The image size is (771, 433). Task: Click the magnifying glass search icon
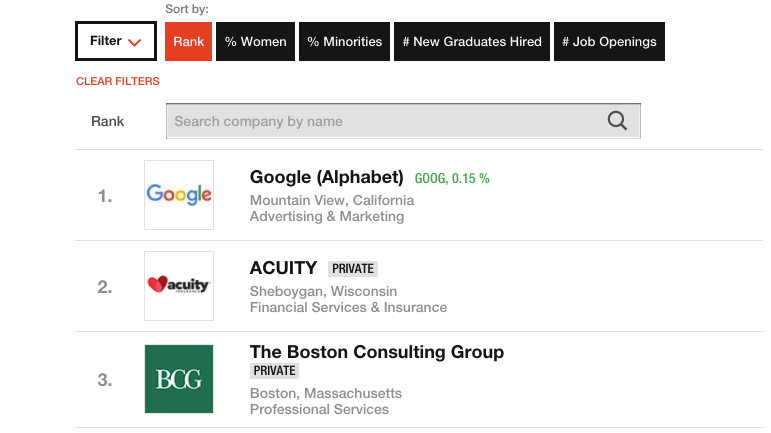tap(617, 120)
